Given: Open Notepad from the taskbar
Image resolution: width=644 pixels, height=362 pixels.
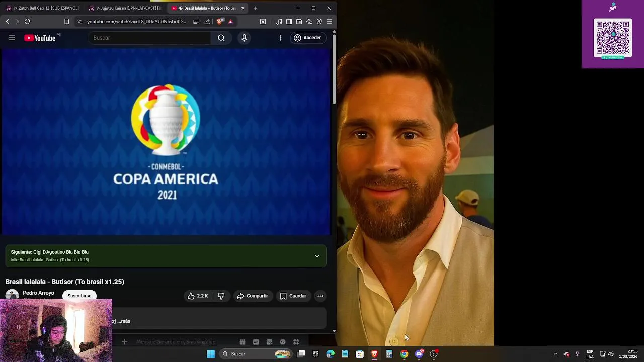Looking at the screenshot, I should [x=345, y=354].
